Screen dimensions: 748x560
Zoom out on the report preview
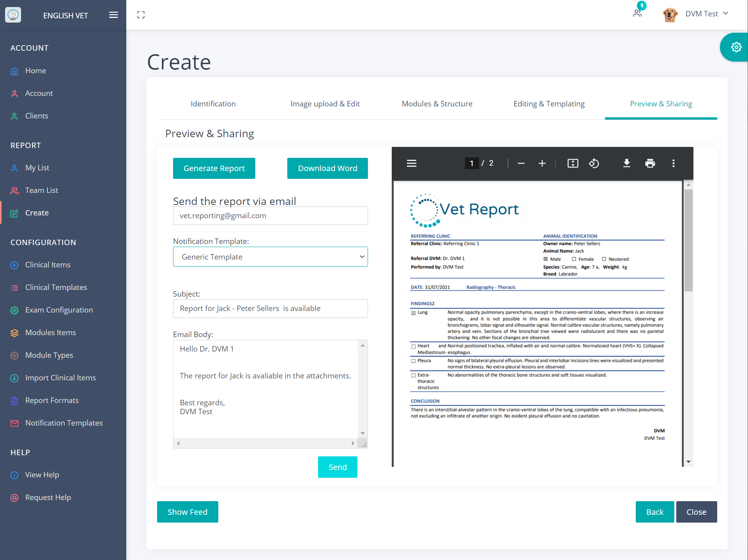click(521, 163)
